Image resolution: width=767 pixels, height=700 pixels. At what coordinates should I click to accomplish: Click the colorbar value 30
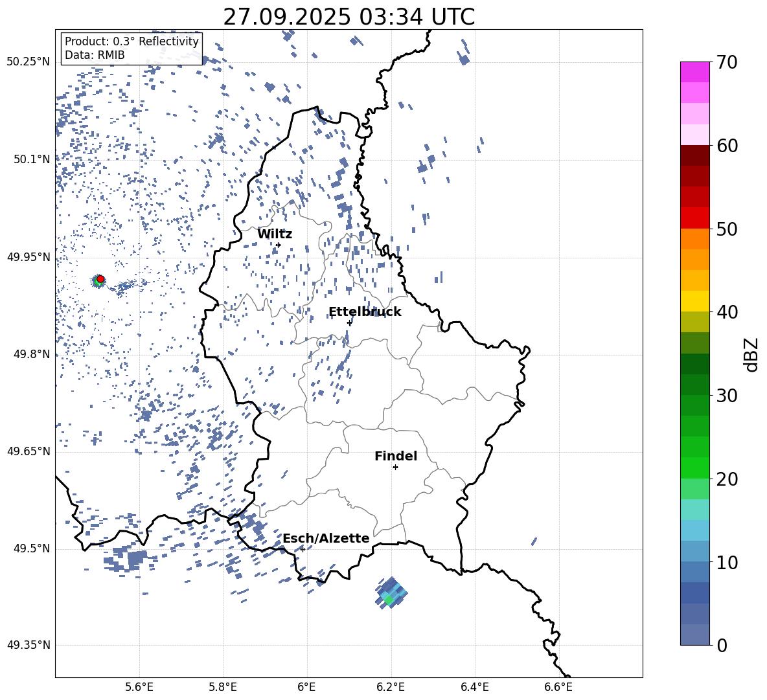[727, 396]
